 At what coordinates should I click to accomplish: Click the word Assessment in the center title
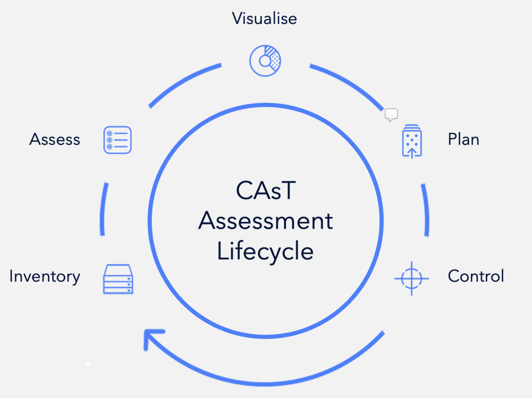coord(265,221)
